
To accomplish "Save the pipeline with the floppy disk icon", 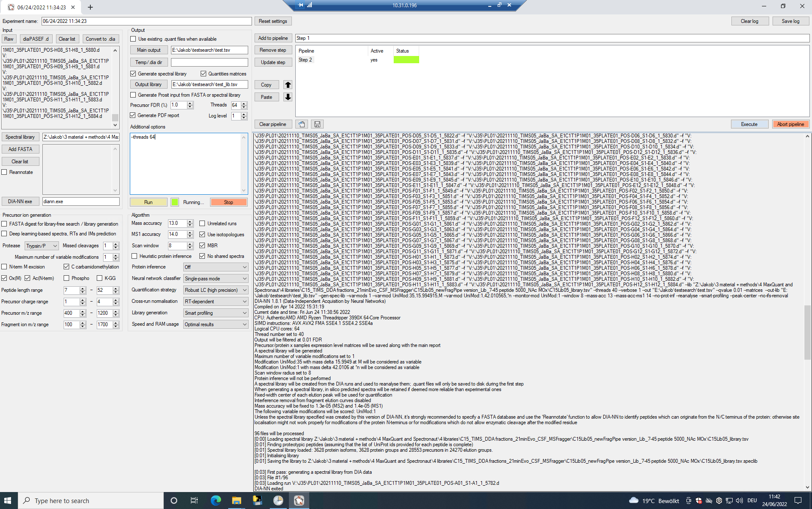I will tap(316, 124).
